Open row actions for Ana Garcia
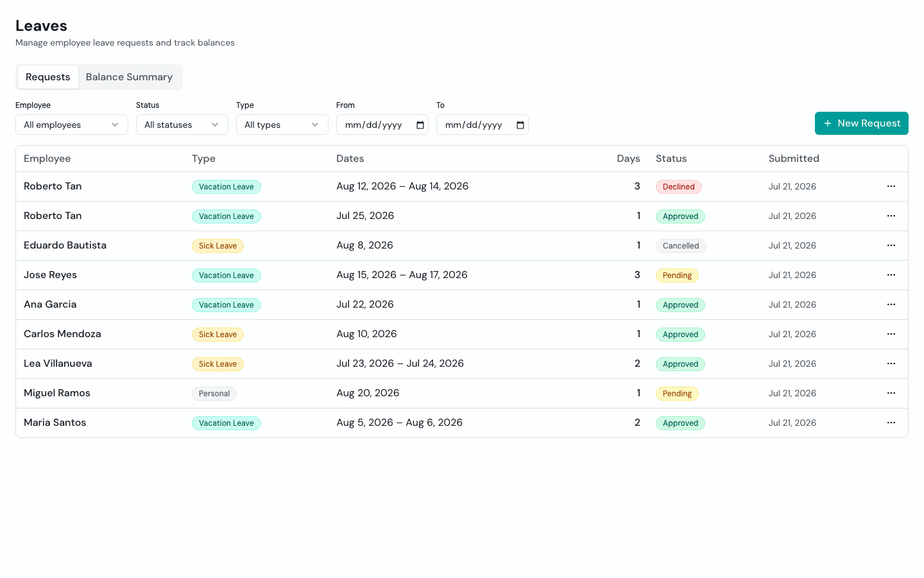924x578 pixels. 891,304
